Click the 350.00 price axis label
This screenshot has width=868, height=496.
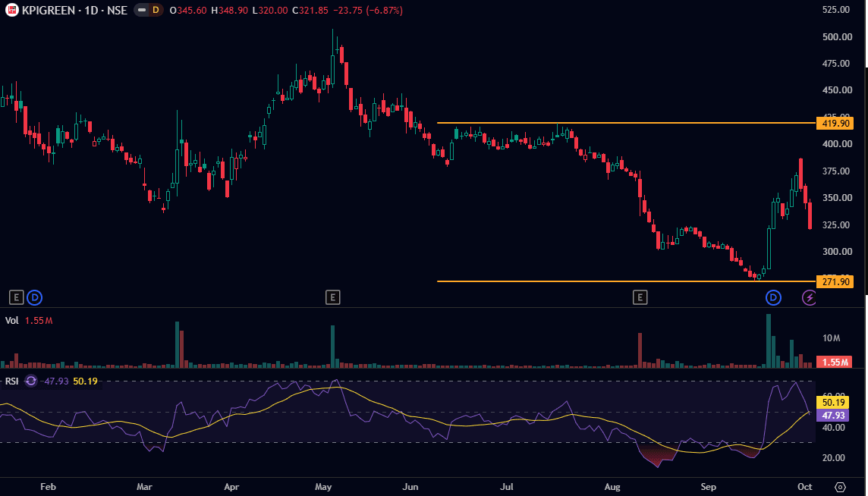click(837, 198)
